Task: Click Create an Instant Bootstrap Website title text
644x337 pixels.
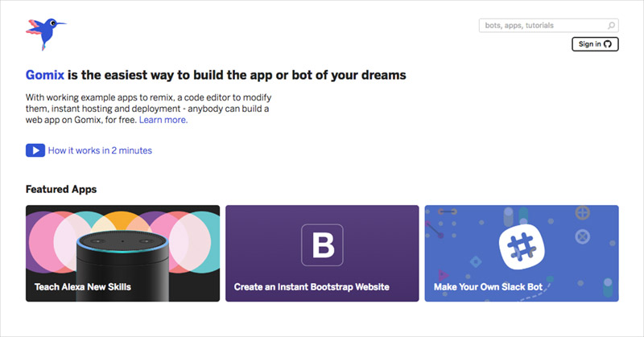Action: click(x=312, y=287)
